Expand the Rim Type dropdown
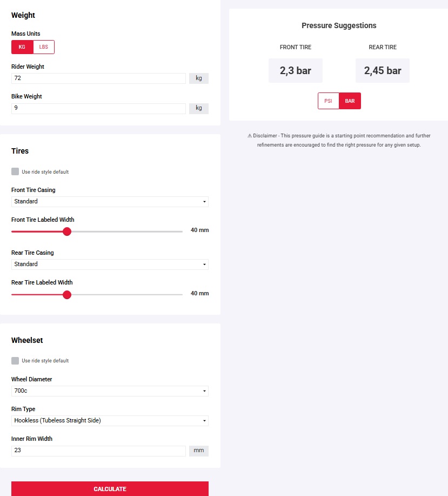The image size is (448, 496). point(110,421)
